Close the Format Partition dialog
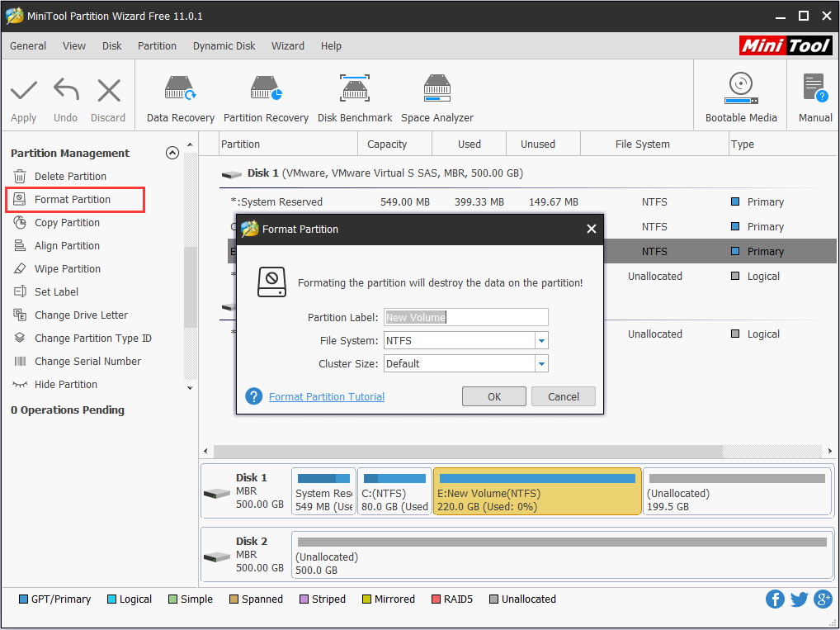This screenshot has width=840, height=630. coord(592,229)
